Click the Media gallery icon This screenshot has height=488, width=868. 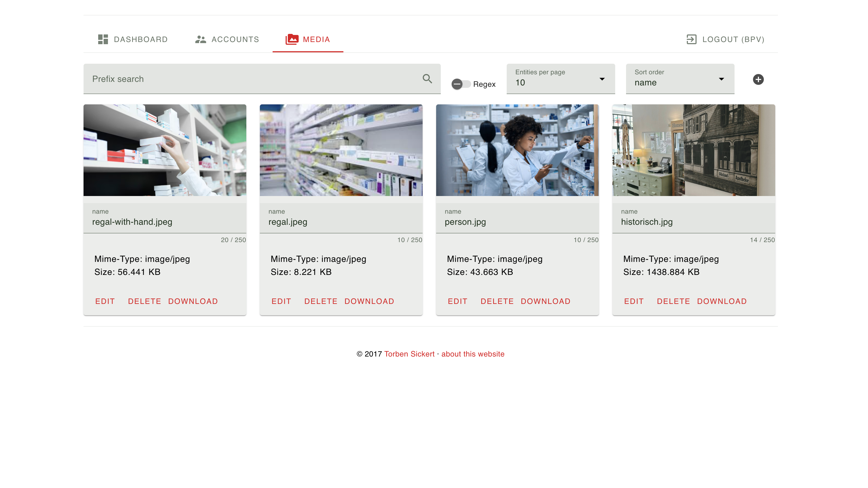pyautogui.click(x=292, y=39)
